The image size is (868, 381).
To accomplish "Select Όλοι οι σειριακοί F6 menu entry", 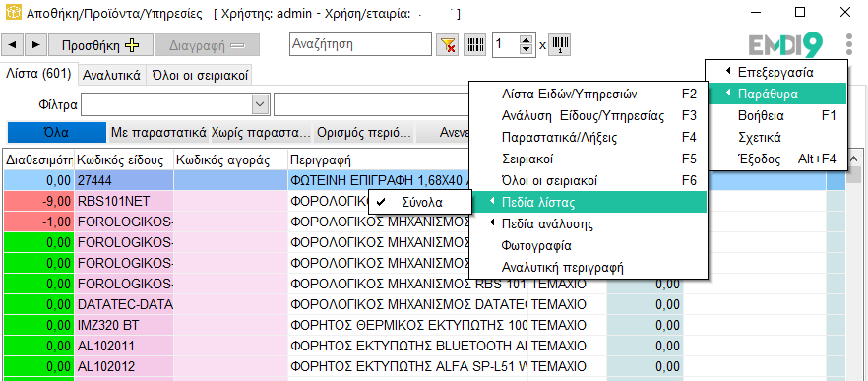I will [589, 180].
